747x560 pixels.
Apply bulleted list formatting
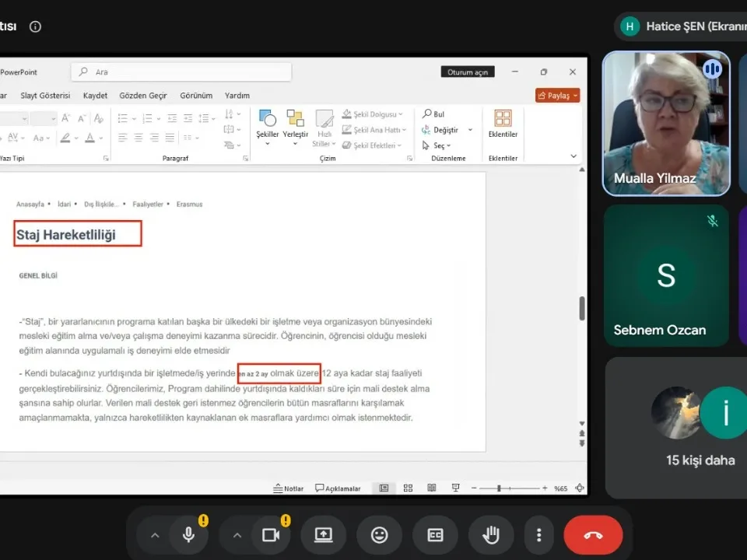(123, 118)
